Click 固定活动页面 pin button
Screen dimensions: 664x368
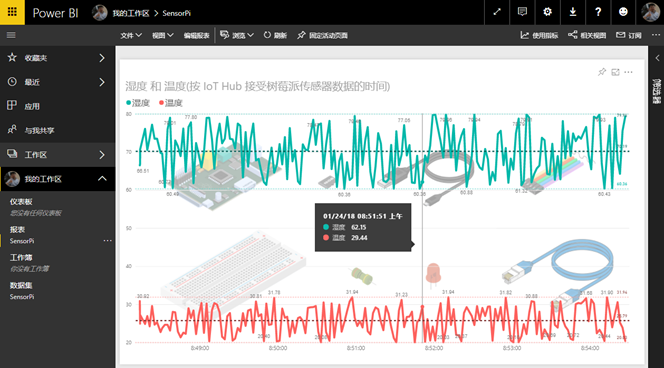[322, 36]
